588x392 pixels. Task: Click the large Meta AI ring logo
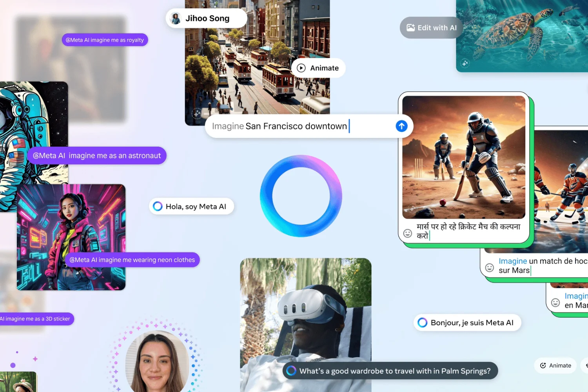(x=301, y=196)
